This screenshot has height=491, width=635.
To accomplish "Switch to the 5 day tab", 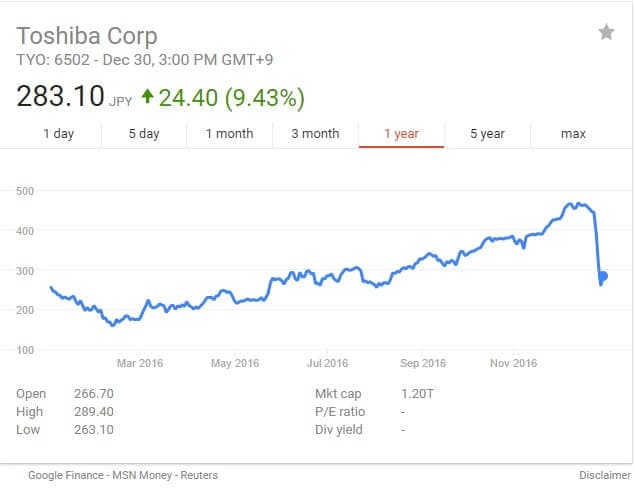I will [144, 134].
